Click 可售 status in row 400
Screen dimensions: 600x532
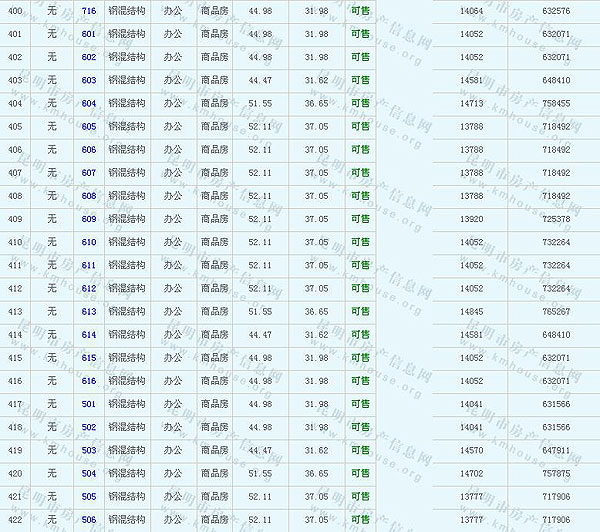pos(360,11)
